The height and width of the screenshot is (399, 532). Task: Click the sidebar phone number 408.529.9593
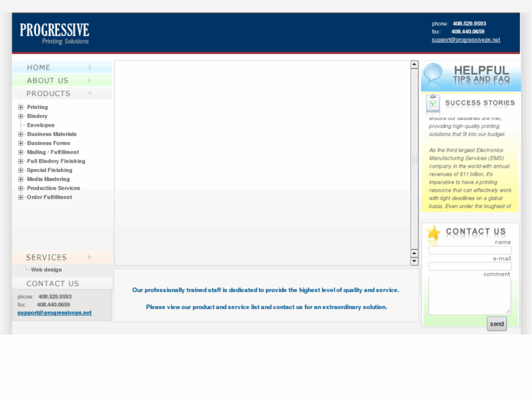(55, 297)
